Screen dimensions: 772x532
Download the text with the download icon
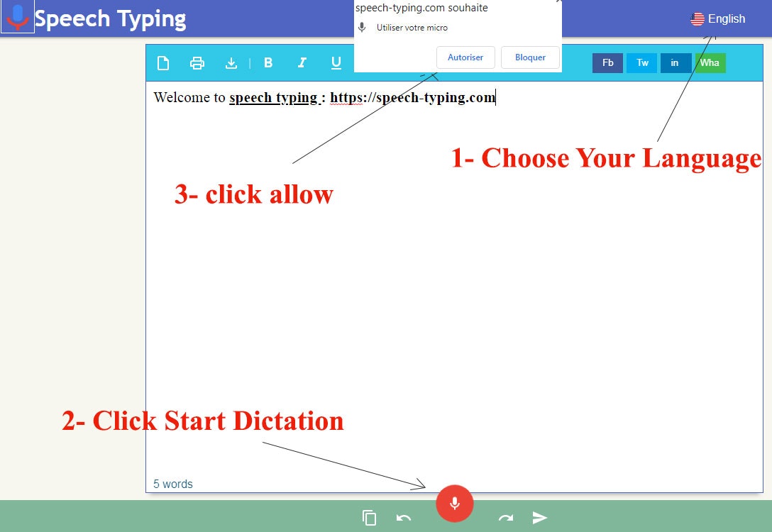click(231, 63)
